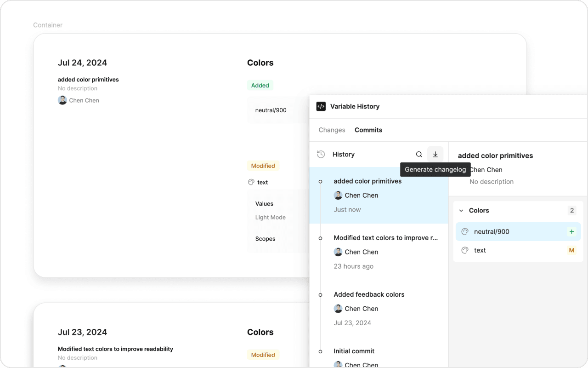Click the Colors count badge 2
588x368 pixels.
coord(572,211)
